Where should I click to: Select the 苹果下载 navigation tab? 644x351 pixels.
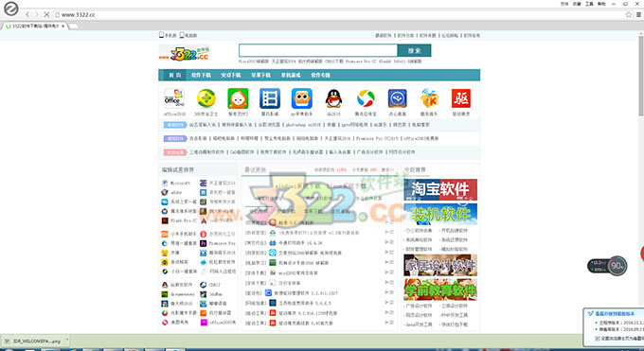point(260,75)
